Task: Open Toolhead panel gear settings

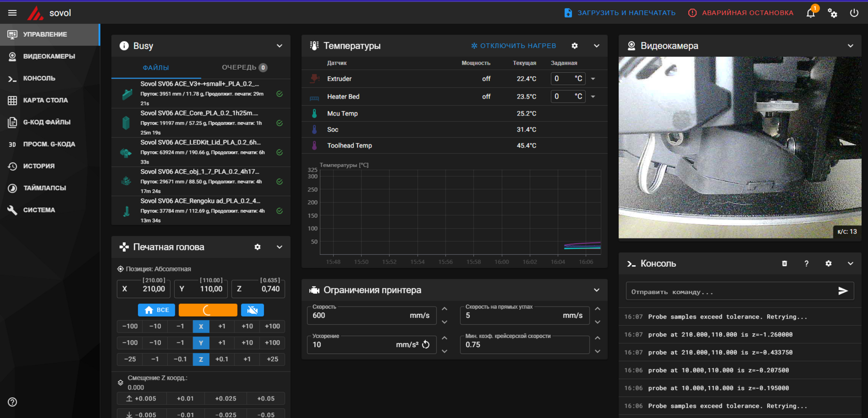Action: coord(257,247)
